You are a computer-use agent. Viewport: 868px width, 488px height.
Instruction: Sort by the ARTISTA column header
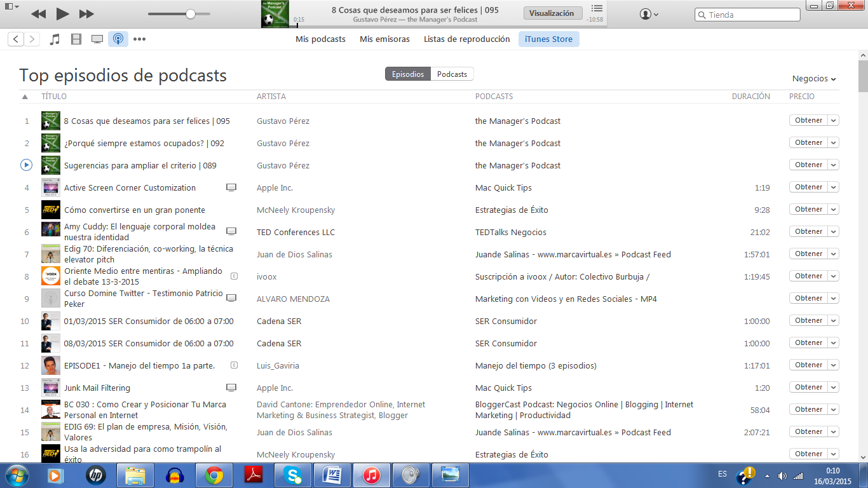(271, 97)
